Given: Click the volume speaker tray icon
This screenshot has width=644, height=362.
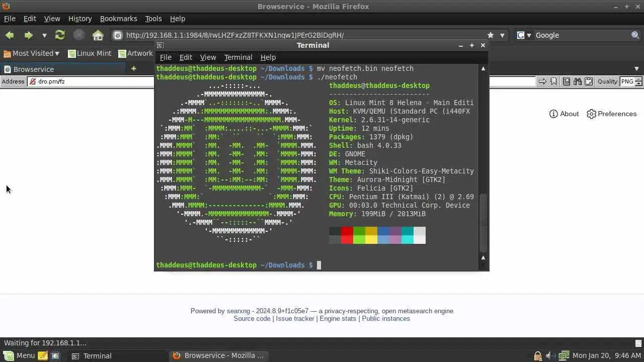Looking at the screenshot, I should tap(549, 356).
